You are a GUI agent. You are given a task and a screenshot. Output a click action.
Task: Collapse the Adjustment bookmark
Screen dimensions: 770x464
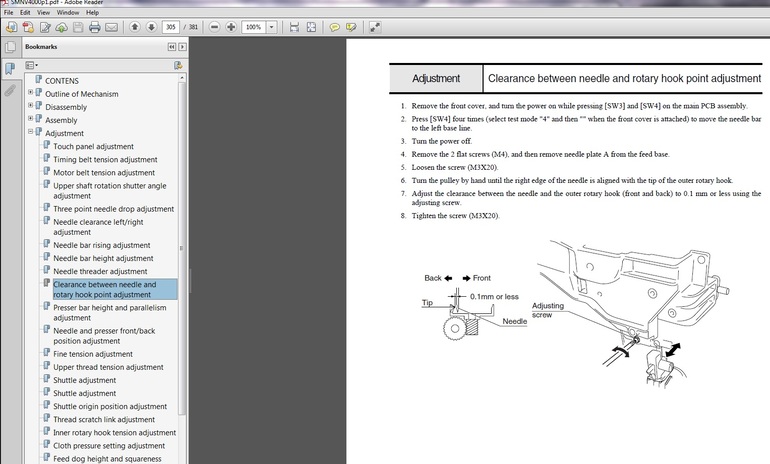tap(30, 132)
